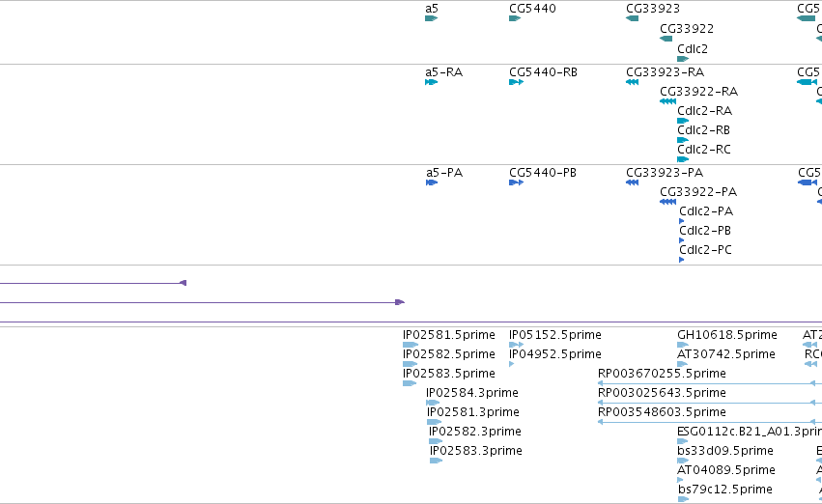Select the Cdlc2-PC small arrow glyph

point(682,260)
